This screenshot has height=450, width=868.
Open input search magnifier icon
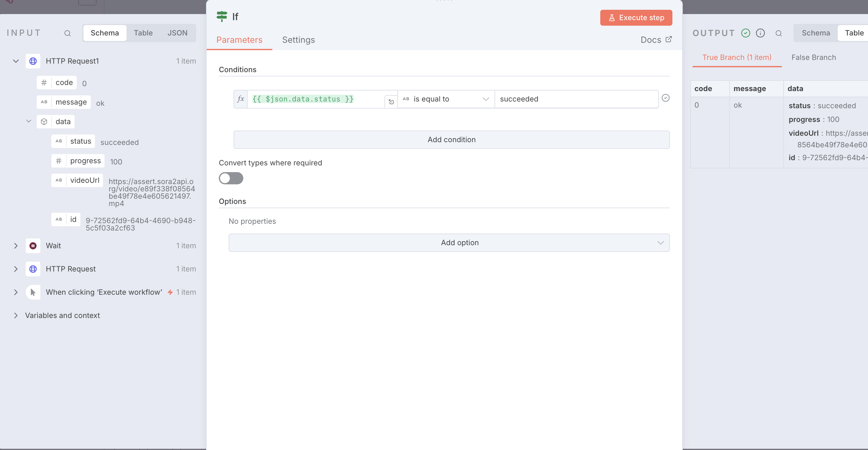click(67, 33)
